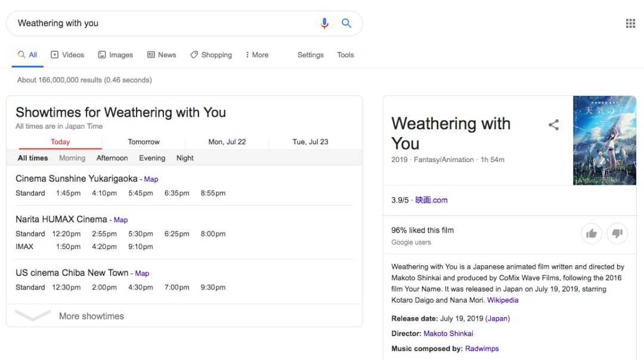Filter showtimes by Evening
The image size is (644, 360).
tap(152, 158)
